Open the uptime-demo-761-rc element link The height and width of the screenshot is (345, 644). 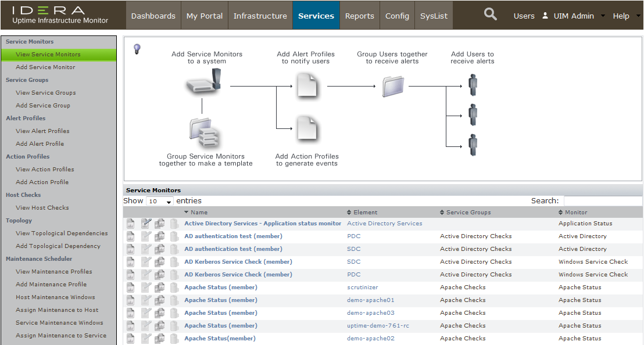click(378, 326)
